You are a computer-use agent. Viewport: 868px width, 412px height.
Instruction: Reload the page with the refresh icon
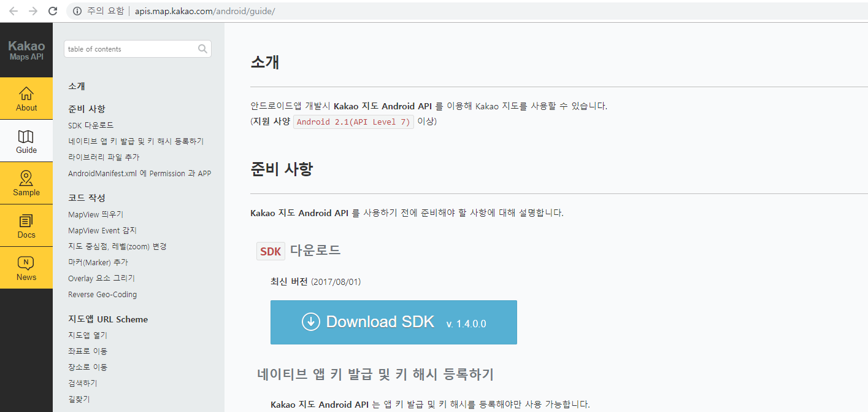[53, 11]
